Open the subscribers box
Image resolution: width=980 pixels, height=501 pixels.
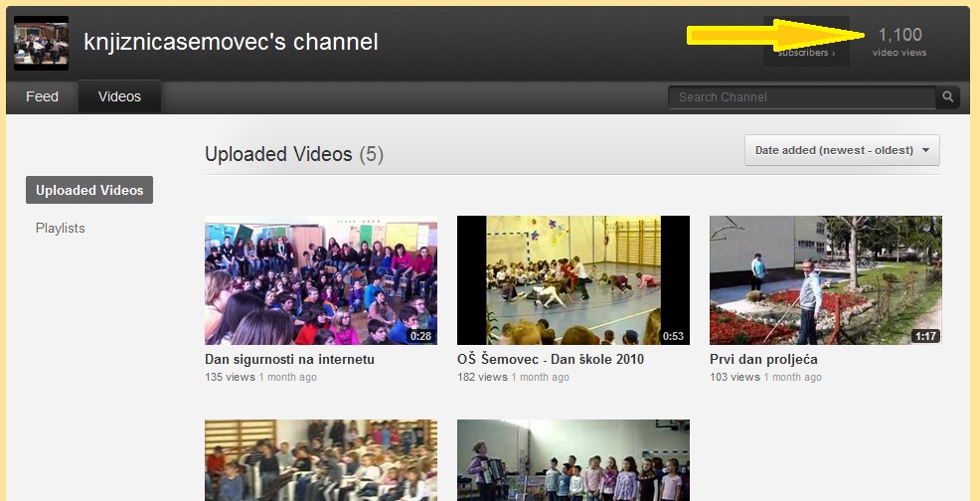[806, 42]
